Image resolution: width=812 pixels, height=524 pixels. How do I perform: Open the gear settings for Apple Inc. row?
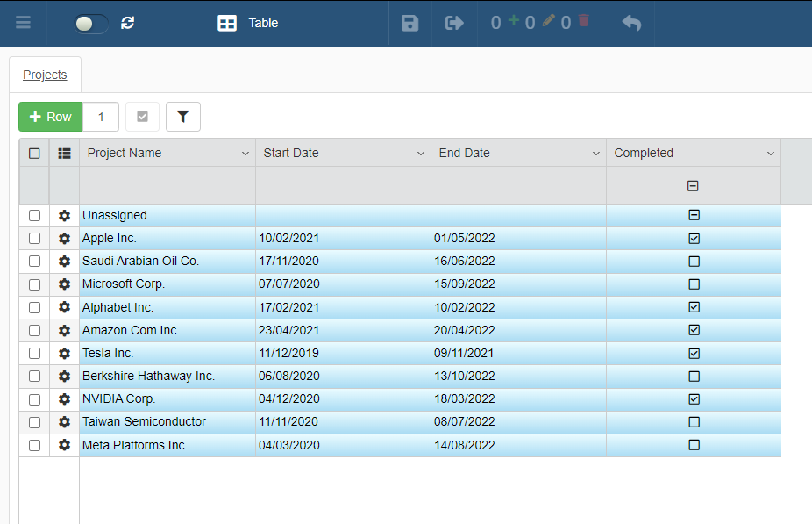click(64, 239)
